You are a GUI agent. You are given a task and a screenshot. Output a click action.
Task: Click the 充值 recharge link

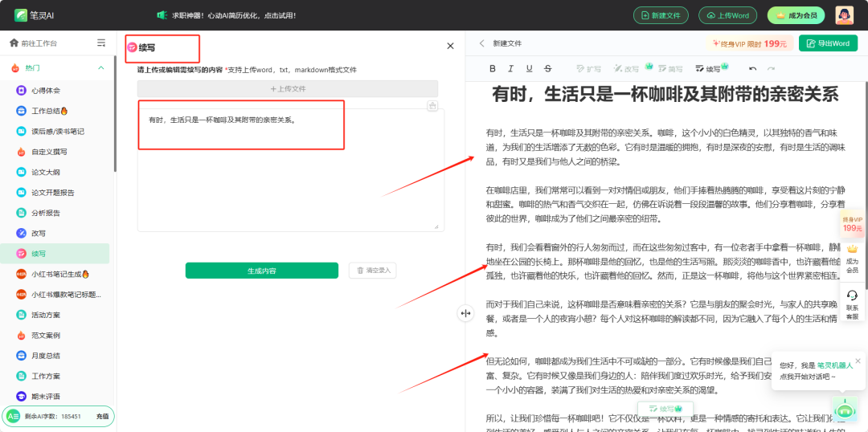pyautogui.click(x=102, y=416)
